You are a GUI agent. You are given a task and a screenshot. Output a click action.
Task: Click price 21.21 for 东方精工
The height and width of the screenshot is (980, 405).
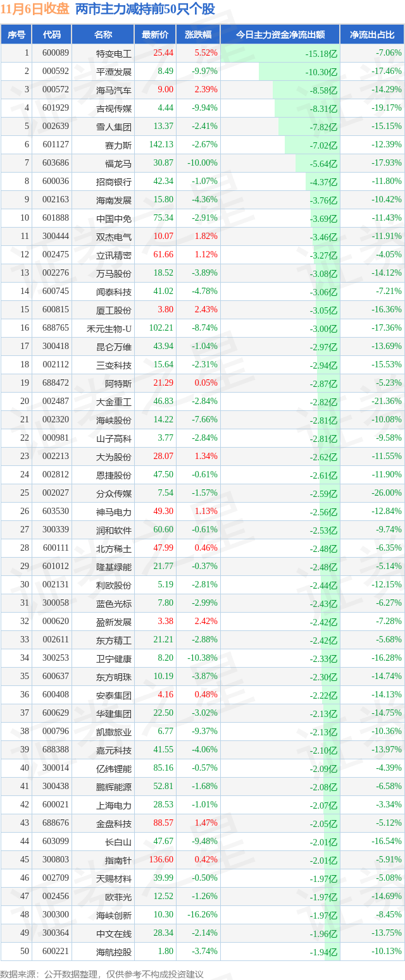[163, 640]
